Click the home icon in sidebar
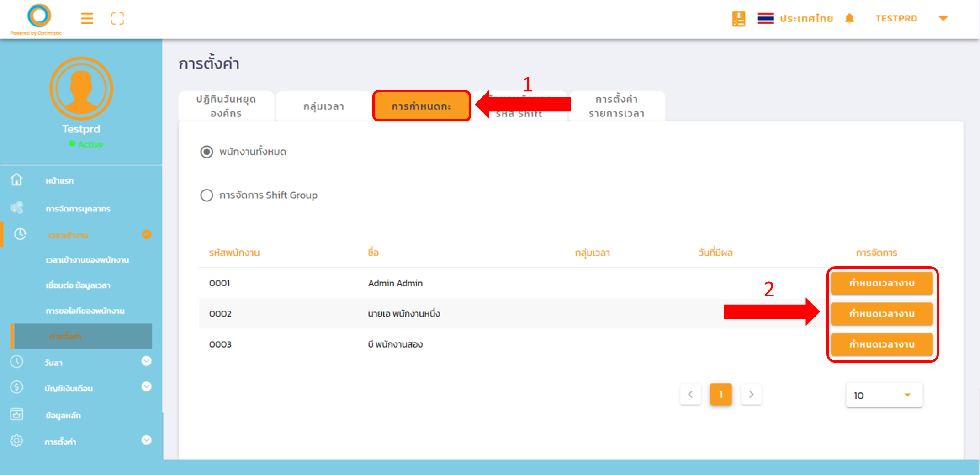Screen dimensions: 980x475 click(17, 180)
